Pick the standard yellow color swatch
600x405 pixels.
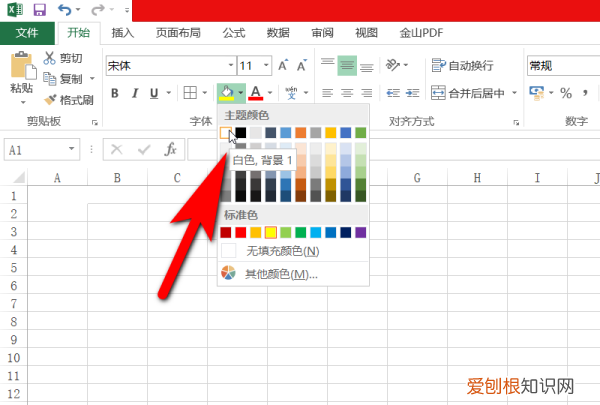[x=271, y=232]
